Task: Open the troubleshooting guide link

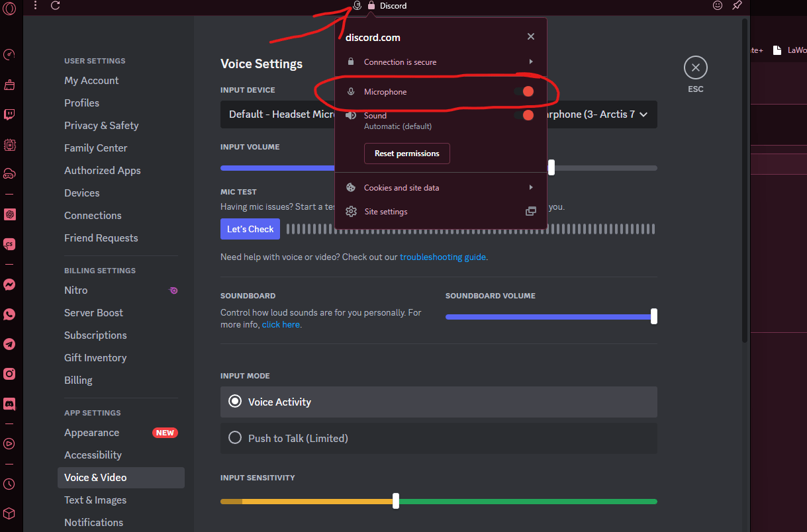Action: (442, 257)
